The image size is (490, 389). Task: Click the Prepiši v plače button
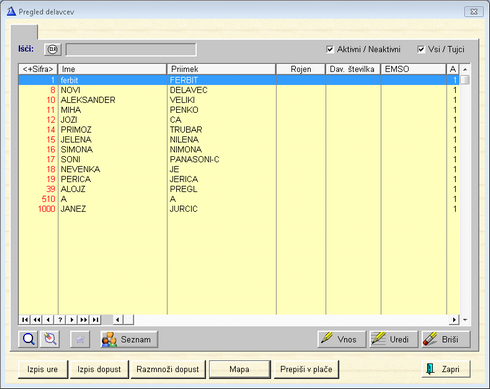coord(306,369)
